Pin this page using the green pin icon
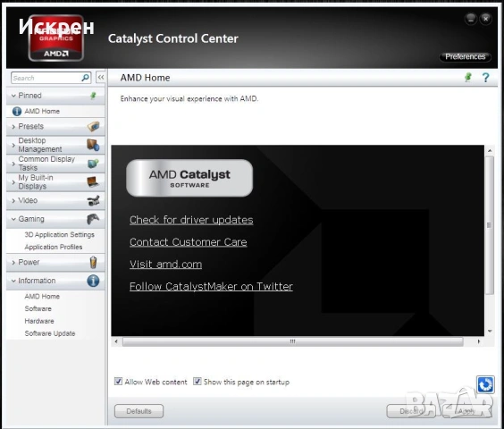This screenshot has height=429, width=504. pos(468,77)
